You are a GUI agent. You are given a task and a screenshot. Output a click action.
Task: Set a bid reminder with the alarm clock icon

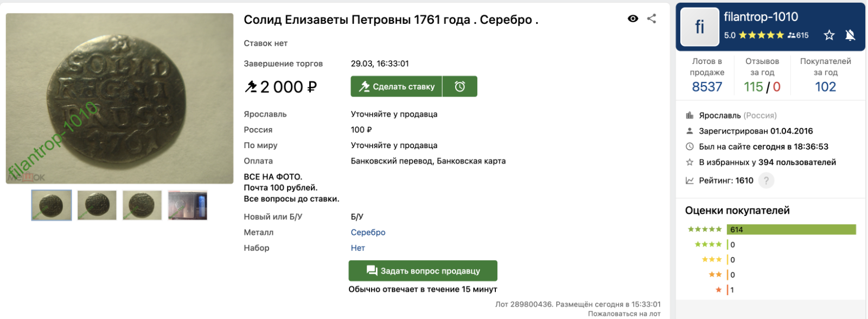pos(460,86)
